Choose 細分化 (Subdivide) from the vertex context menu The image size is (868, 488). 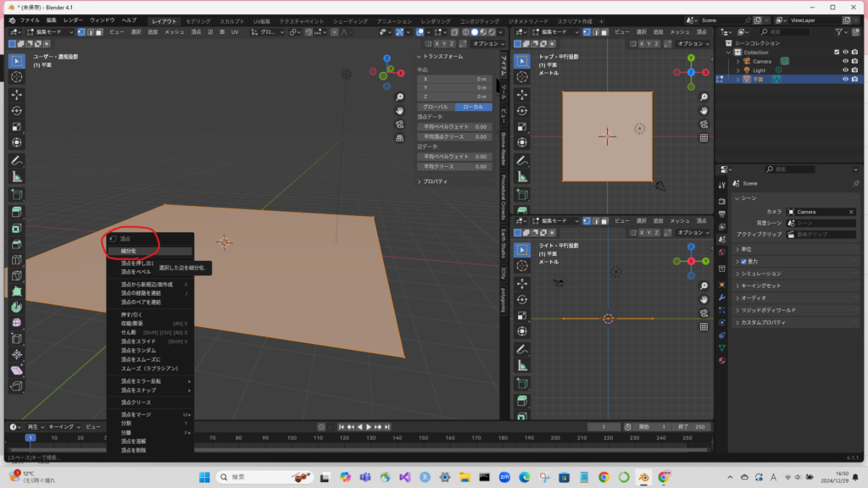click(129, 251)
